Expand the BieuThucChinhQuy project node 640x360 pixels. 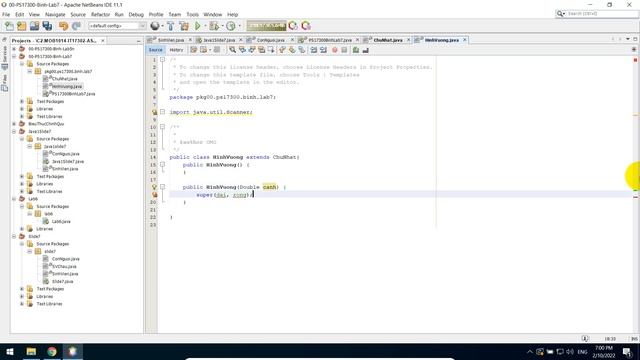14,124
